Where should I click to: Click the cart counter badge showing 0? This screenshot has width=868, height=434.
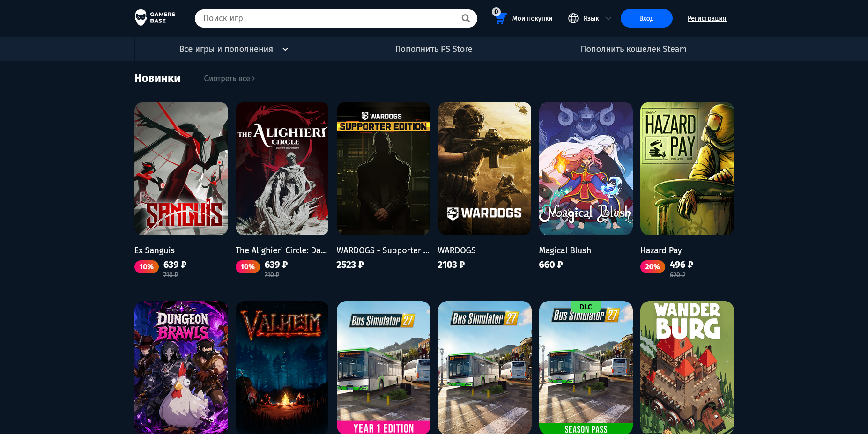(496, 12)
